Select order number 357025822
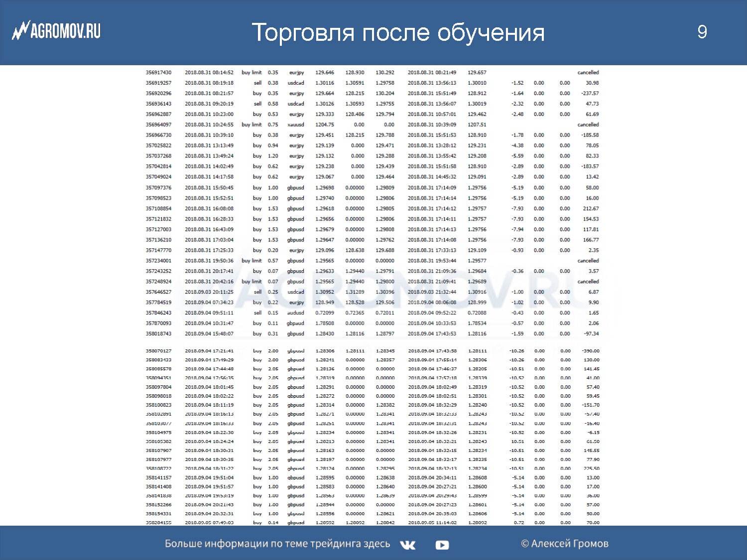Screen dimensions: 747x560 tap(158, 146)
